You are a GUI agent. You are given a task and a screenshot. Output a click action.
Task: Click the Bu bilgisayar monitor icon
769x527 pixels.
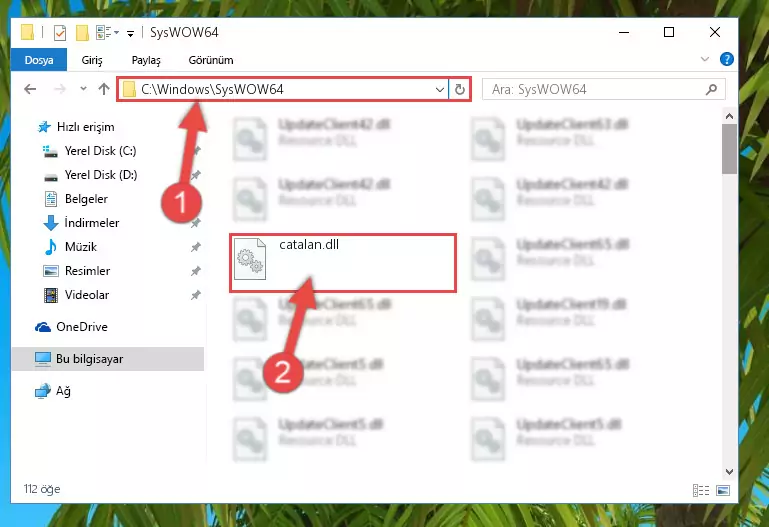pyautogui.click(x=43, y=359)
